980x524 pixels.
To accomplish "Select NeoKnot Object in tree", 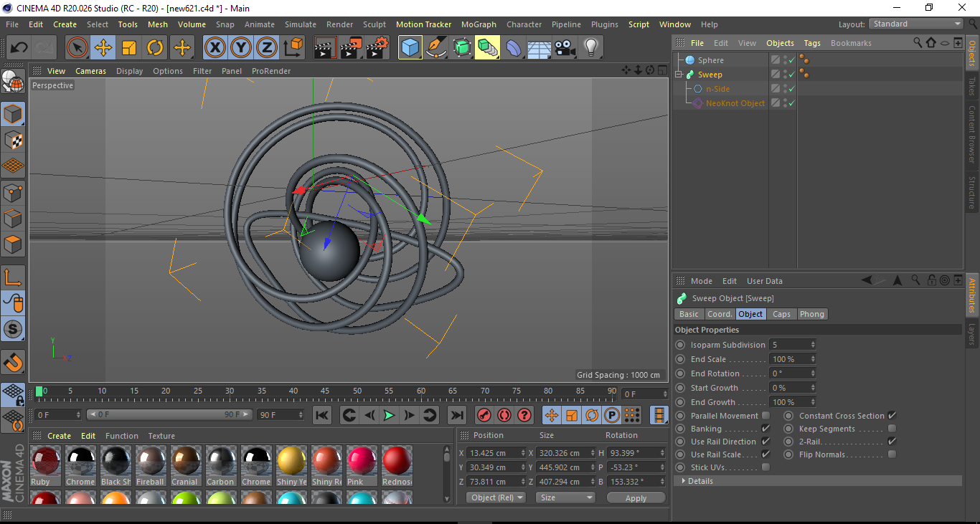I will click(735, 103).
